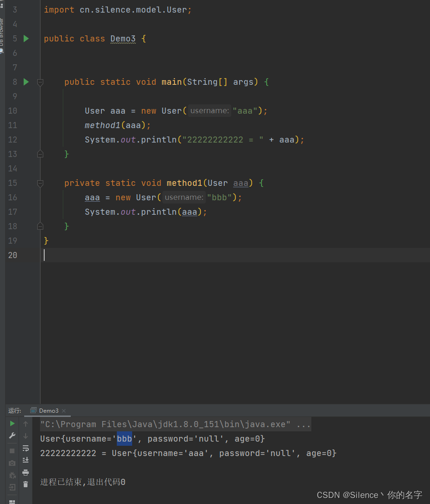
Task: Click the Dump Threads camera icon
Action: tap(12, 463)
